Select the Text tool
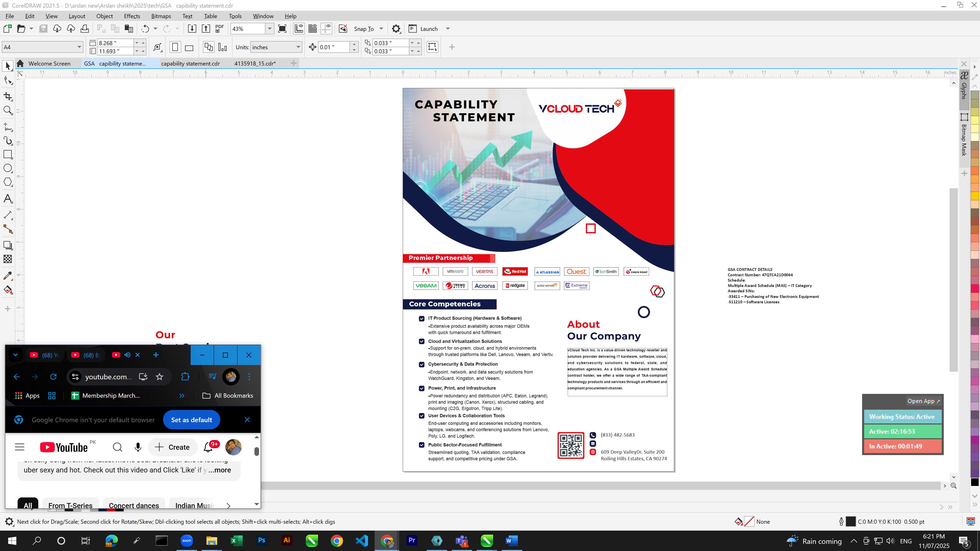The width and height of the screenshot is (980, 551). pos(8,198)
